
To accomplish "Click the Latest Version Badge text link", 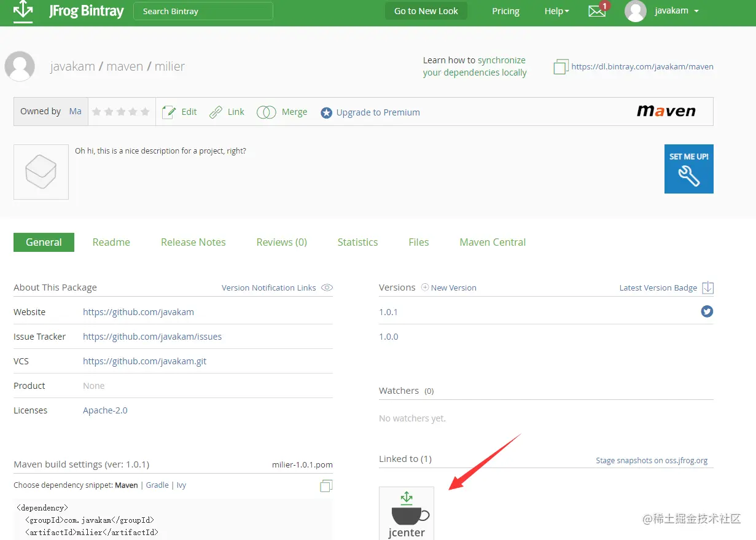I will click(x=658, y=288).
